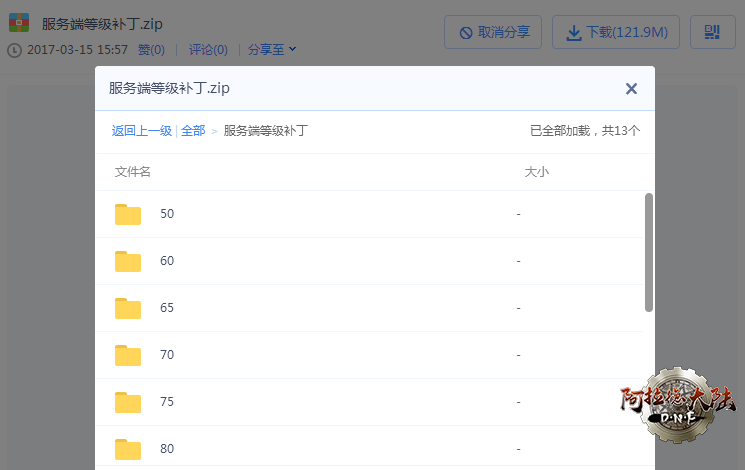Open the folder icon named 75
The height and width of the screenshot is (470, 745).
pyautogui.click(x=128, y=402)
